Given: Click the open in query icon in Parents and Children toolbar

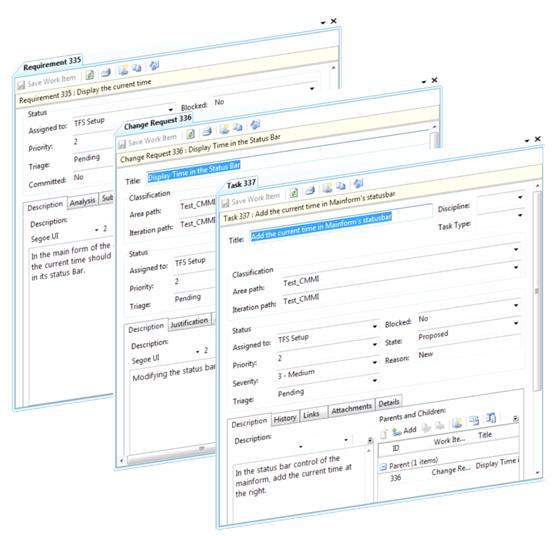Looking at the screenshot, I should [474, 421].
